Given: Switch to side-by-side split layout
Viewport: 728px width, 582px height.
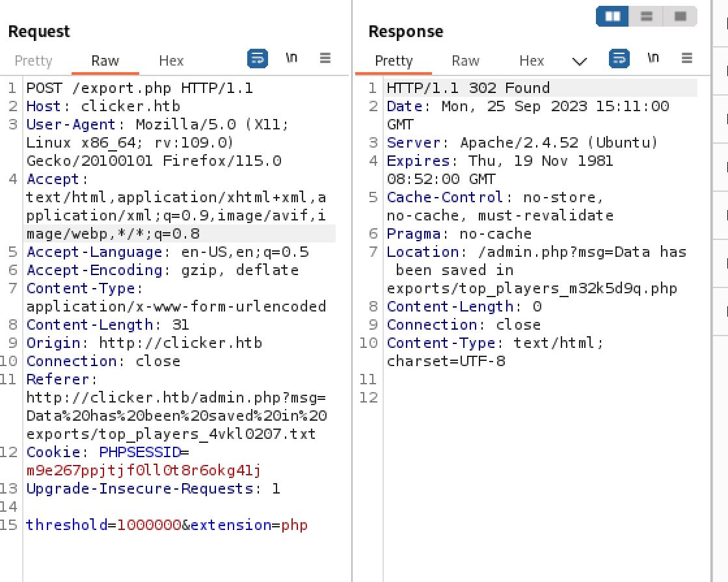Looking at the screenshot, I should click(x=612, y=17).
